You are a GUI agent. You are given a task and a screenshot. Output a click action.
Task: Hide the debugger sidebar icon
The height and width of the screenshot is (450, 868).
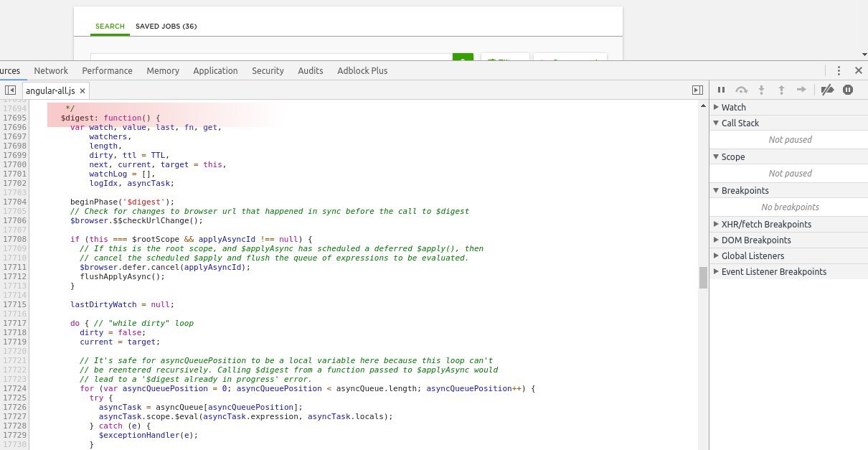[x=697, y=90]
